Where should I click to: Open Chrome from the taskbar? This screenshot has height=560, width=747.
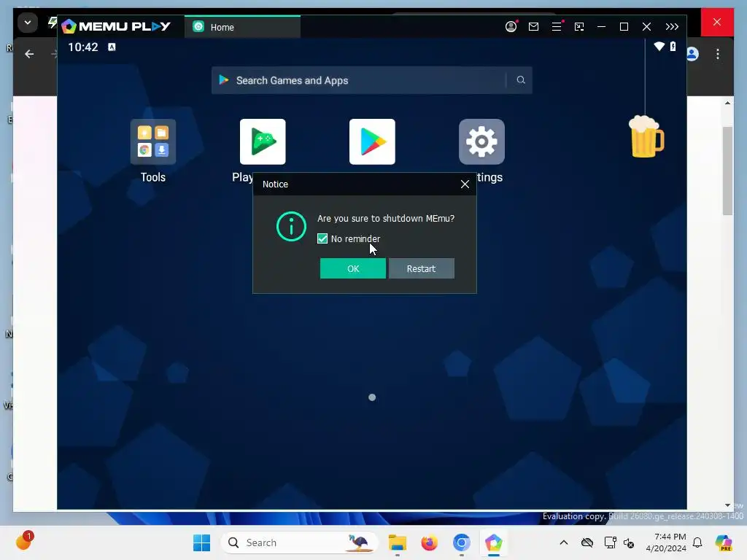click(x=461, y=542)
